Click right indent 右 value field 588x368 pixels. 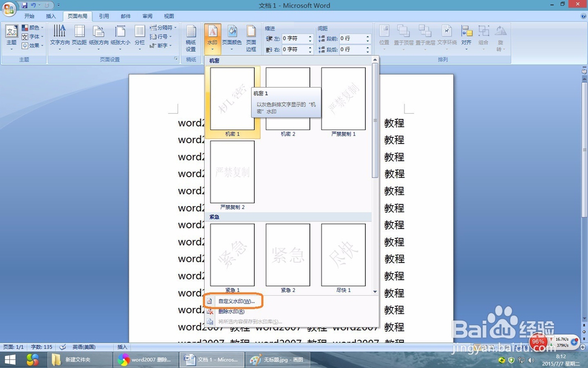pyautogui.click(x=295, y=49)
